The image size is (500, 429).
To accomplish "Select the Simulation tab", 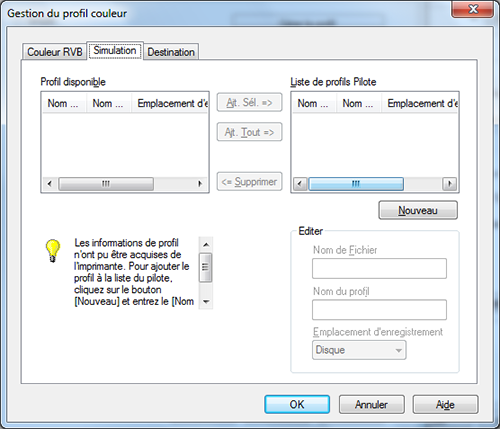I will 115,51.
